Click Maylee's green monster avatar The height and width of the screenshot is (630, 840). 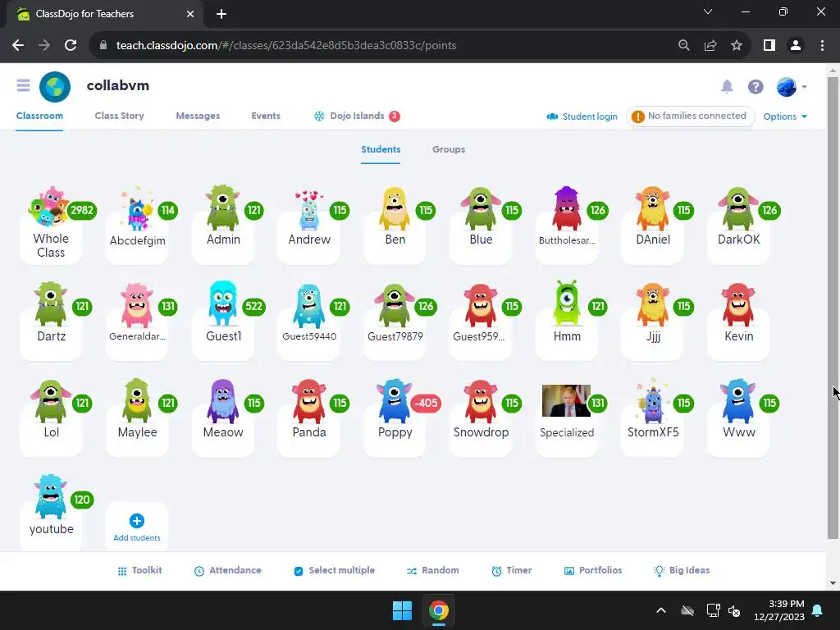tap(137, 400)
